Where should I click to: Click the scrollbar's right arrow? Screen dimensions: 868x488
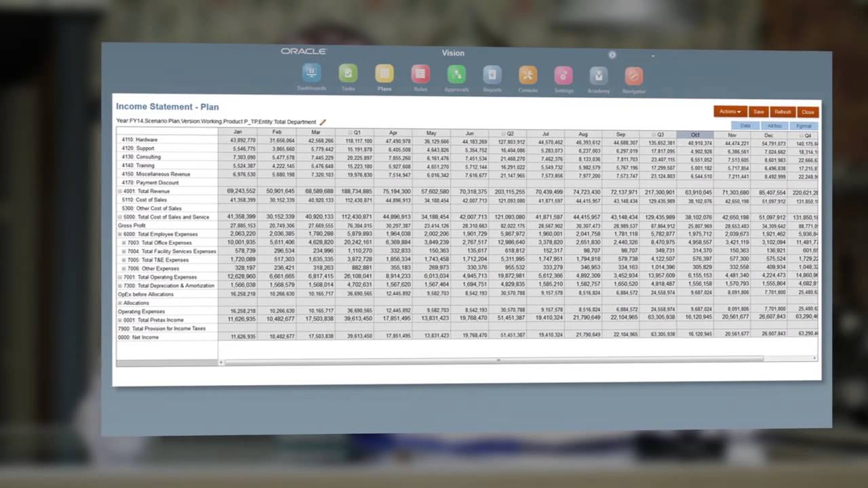coord(814,359)
